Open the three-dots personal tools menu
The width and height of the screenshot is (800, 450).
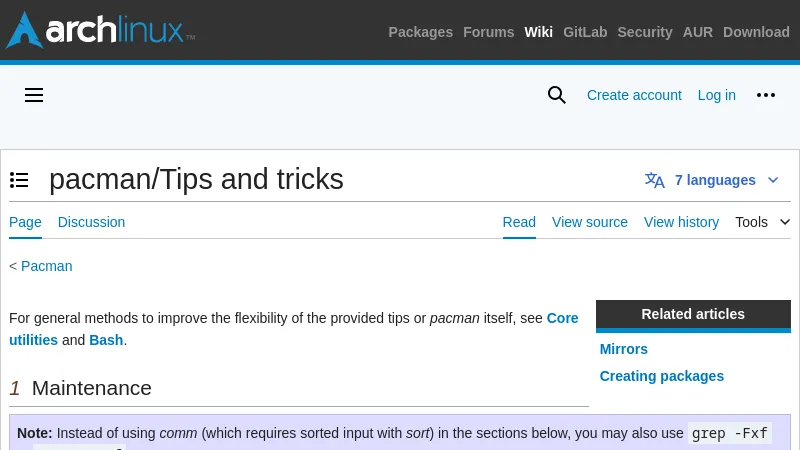pos(766,95)
